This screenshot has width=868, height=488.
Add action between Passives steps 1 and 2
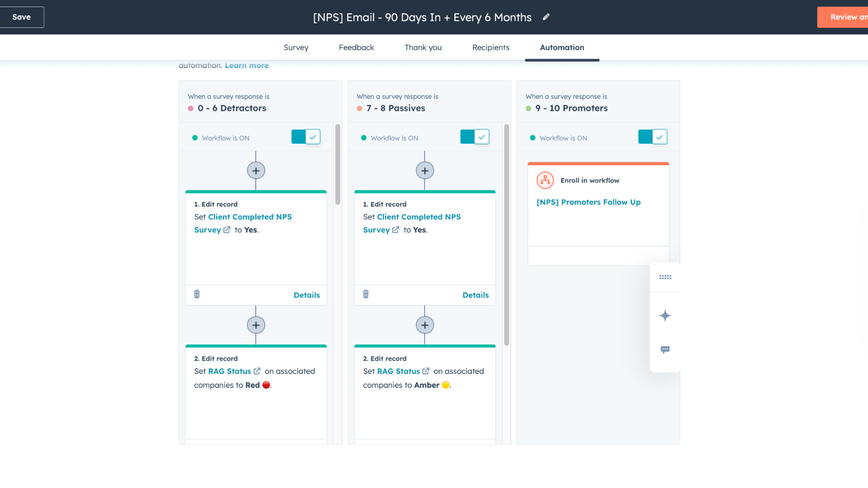[x=425, y=325]
